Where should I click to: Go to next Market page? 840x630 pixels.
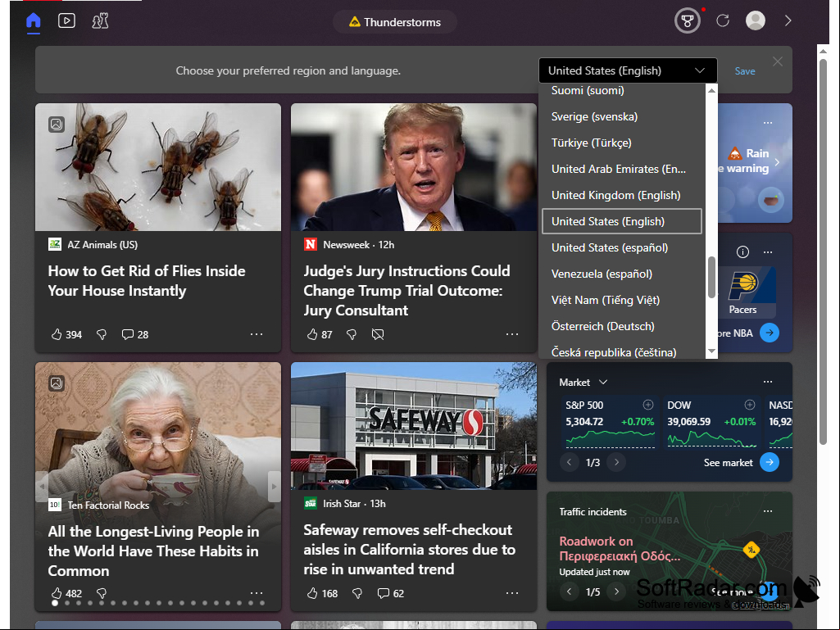(616, 462)
